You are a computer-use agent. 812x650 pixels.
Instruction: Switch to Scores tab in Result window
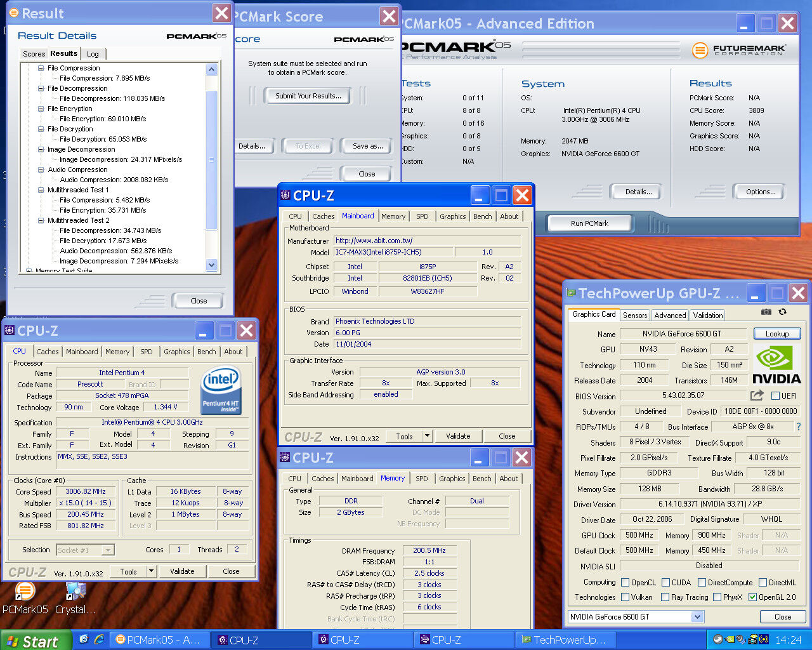point(34,54)
